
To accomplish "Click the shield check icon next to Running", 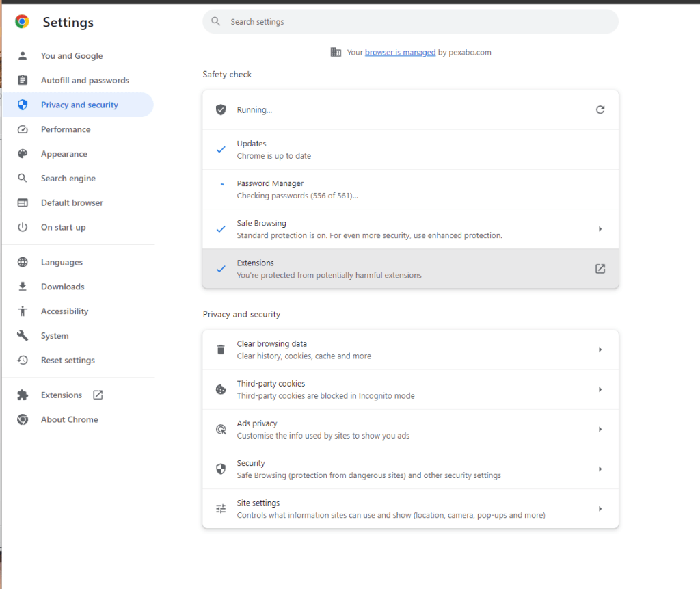I will (x=221, y=109).
